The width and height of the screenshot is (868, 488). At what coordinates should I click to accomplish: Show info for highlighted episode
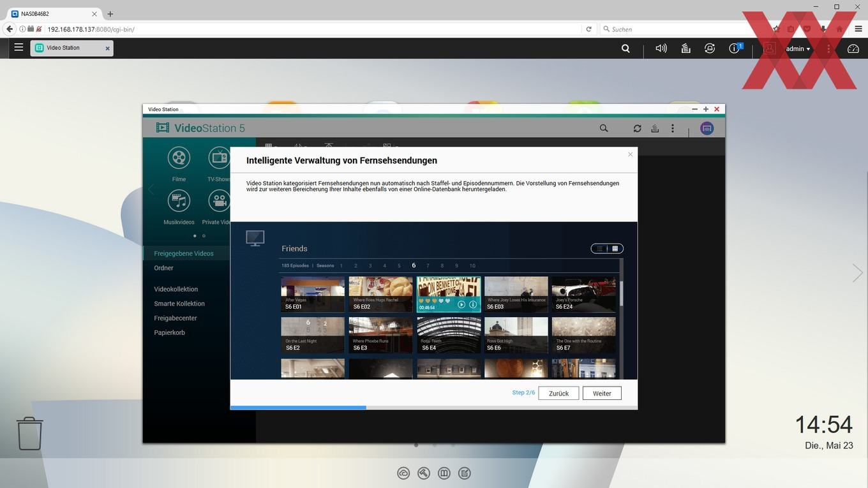tap(473, 305)
